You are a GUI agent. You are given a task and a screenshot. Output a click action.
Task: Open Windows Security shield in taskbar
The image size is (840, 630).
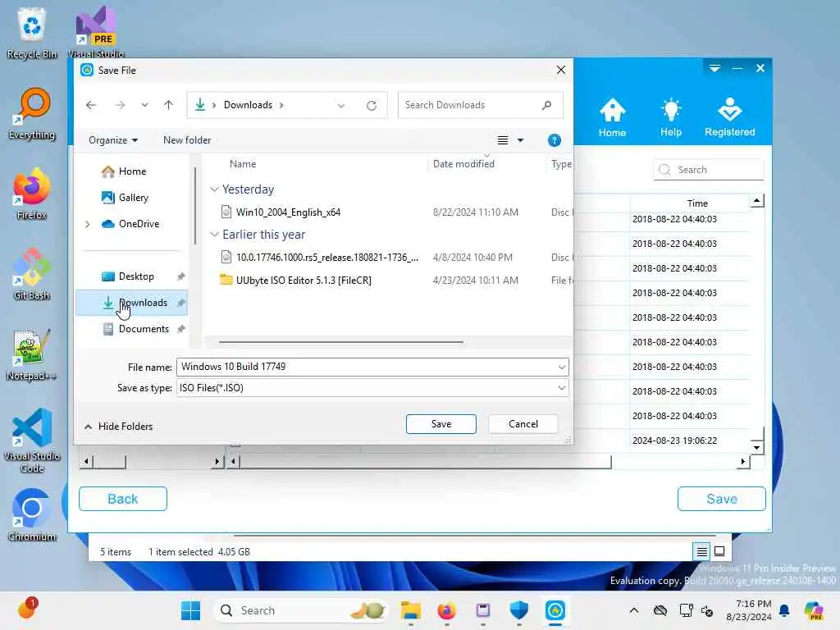pyautogui.click(x=518, y=610)
